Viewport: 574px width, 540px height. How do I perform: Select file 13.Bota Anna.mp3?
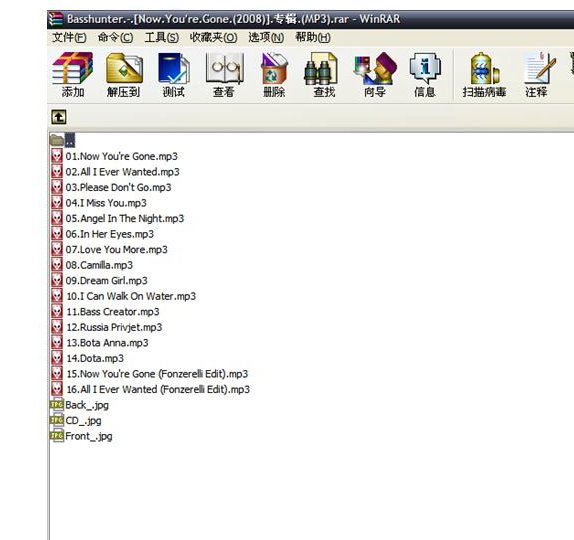click(x=100, y=343)
